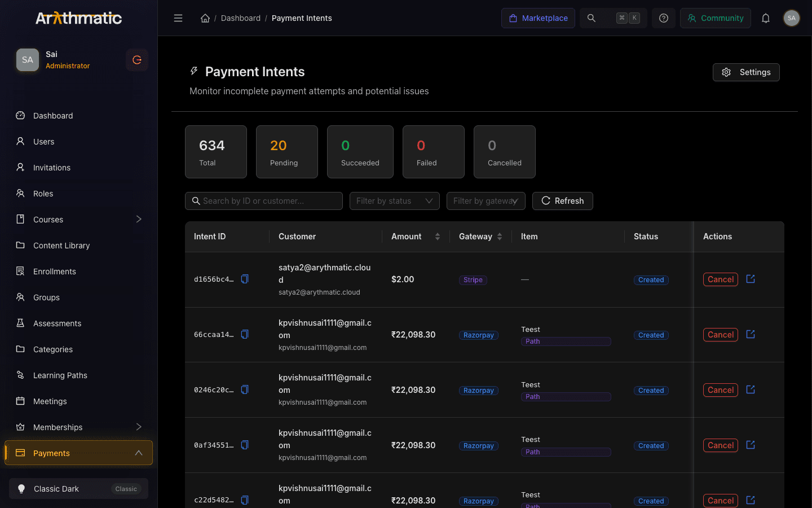
Task: Collapse the Payments submenu chevron
Action: (139, 453)
